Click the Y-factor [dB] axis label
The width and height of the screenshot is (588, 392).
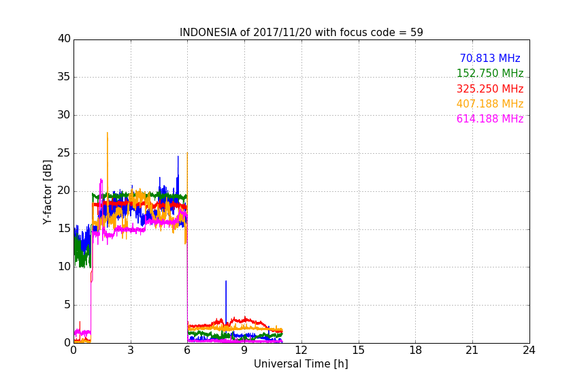[47, 192]
